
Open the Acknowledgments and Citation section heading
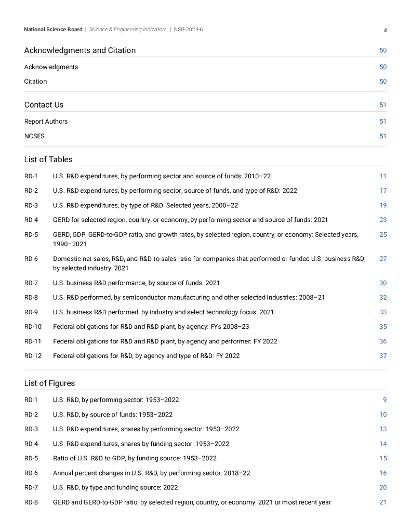[x=80, y=50]
